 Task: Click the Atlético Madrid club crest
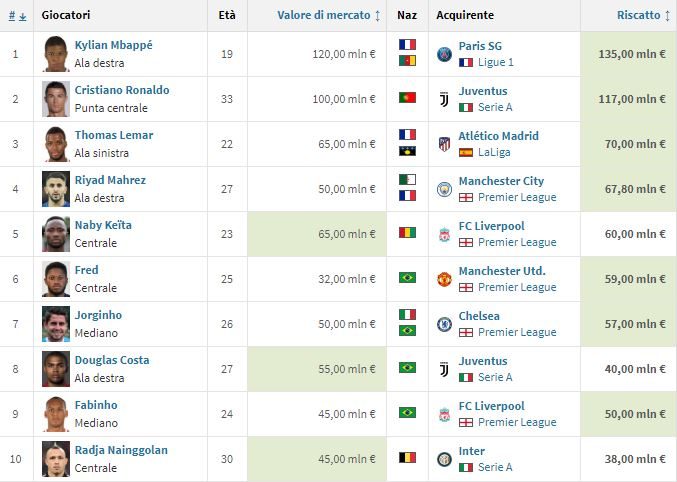[444, 144]
